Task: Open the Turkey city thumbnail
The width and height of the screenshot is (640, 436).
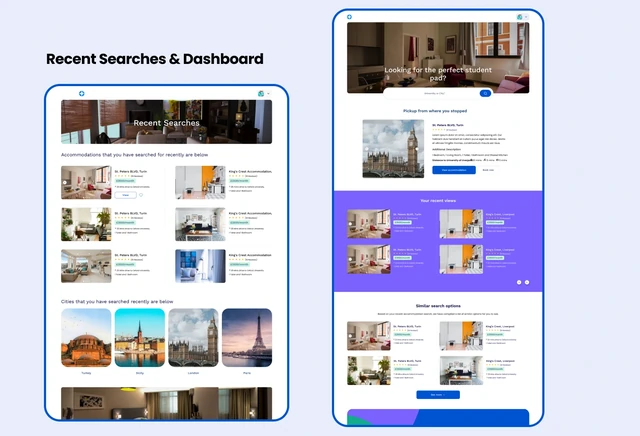Action: click(x=86, y=338)
